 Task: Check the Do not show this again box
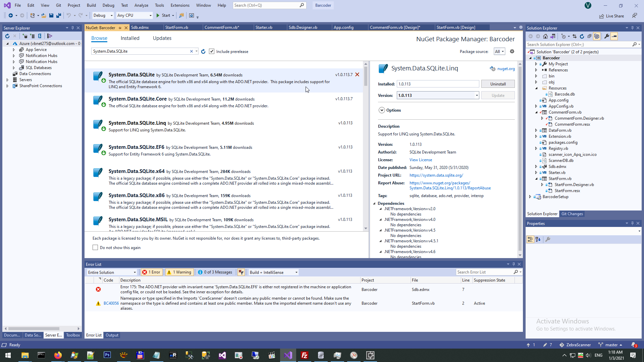click(x=95, y=247)
